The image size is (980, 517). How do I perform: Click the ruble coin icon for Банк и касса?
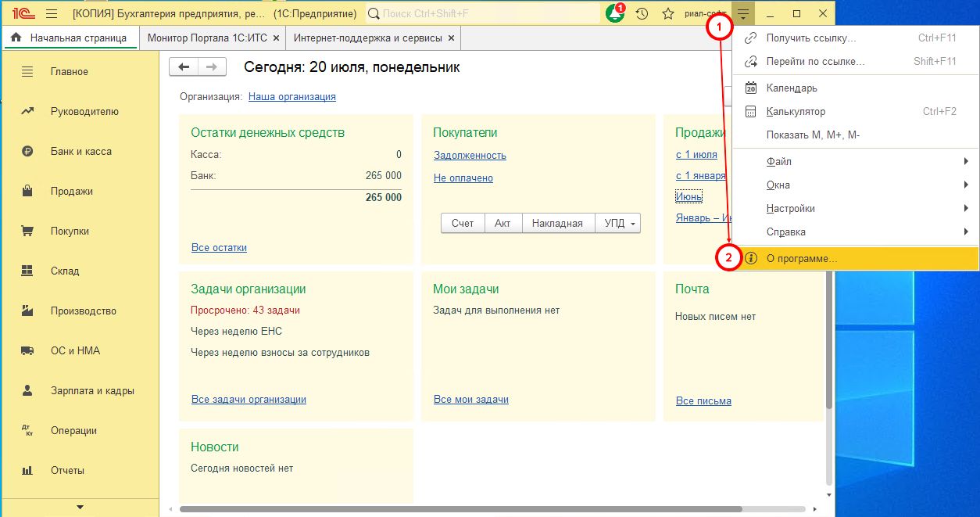click(x=27, y=151)
